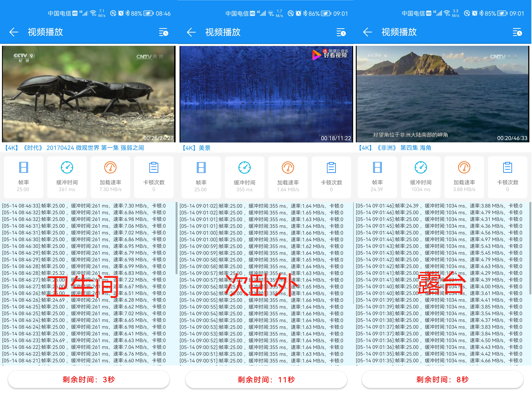Open the playback history list icon at top right of the first screen

[x=163, y=32]
